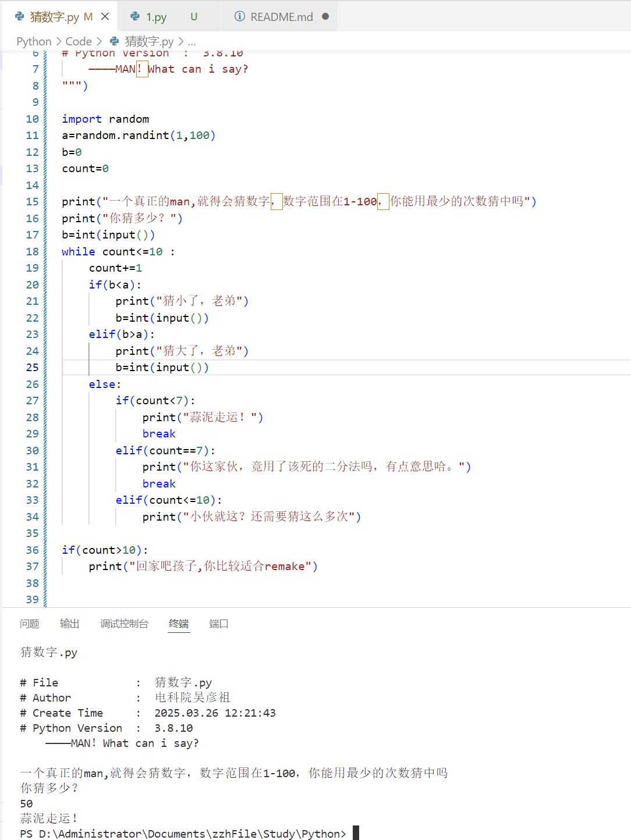This screenshot has width=631, height=840.
Task: Open the 1.py editor tab
Action: 169,17
